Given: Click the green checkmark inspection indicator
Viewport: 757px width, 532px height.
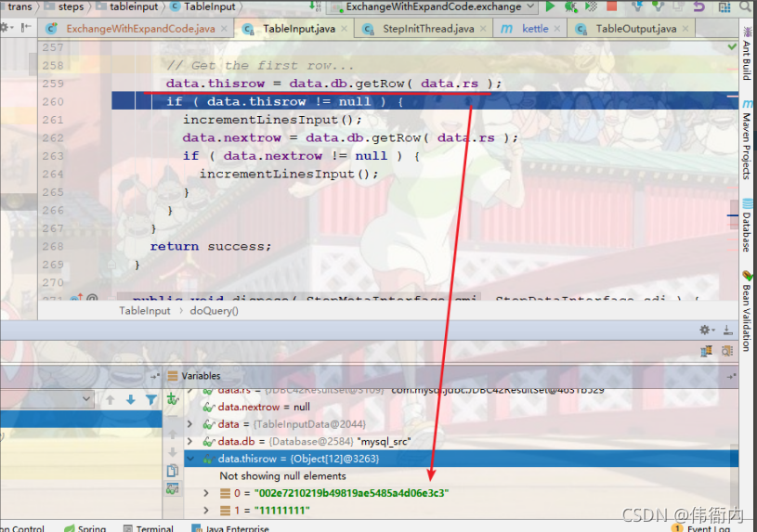Looking at the screenshot, I should (732, 46).
